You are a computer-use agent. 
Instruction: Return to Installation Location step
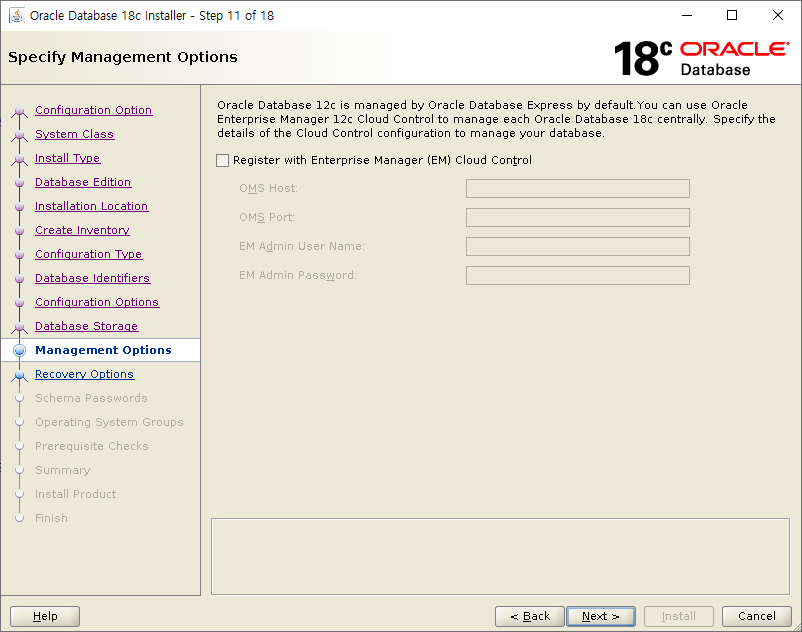click(92, 206)
